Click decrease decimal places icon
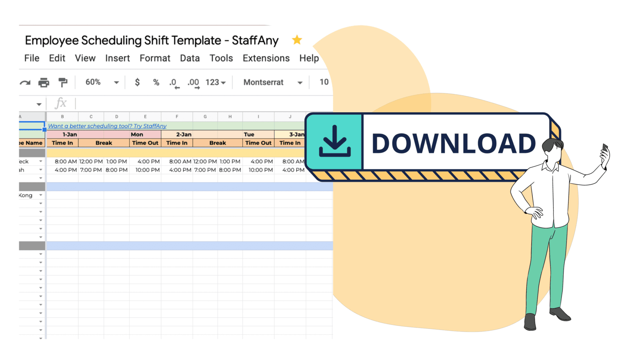The width and height of the screenshot is (629, 364). [174, 82]
